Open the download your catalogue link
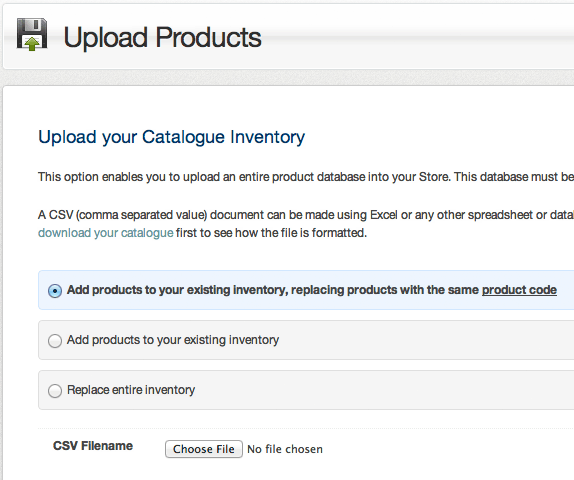 coord(105,233)
